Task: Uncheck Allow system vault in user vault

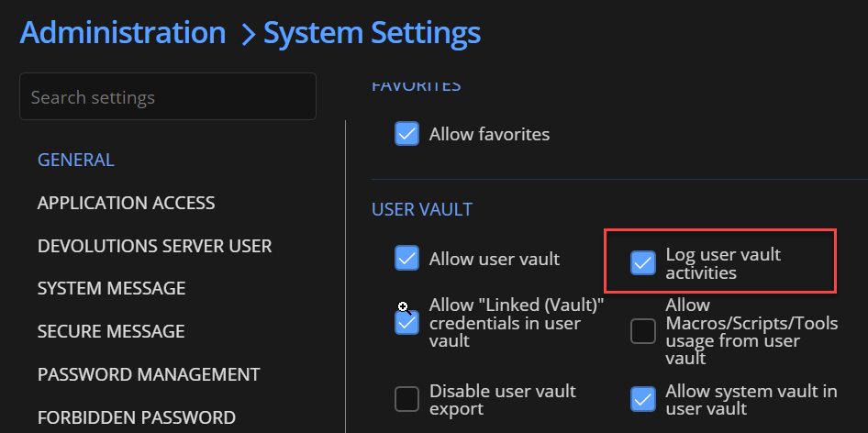Action: [643, 399]
